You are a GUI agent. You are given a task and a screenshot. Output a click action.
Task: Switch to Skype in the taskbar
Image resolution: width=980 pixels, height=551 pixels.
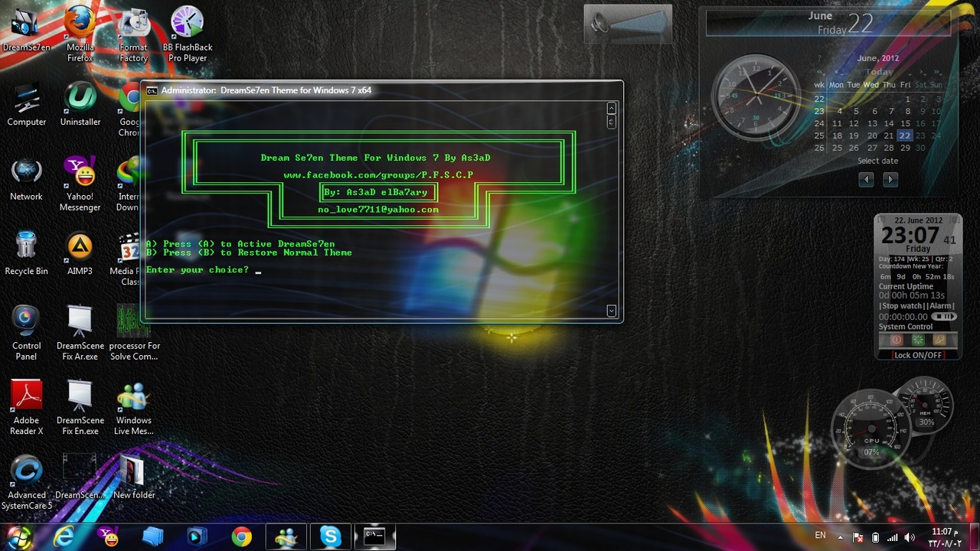point(331,536)
